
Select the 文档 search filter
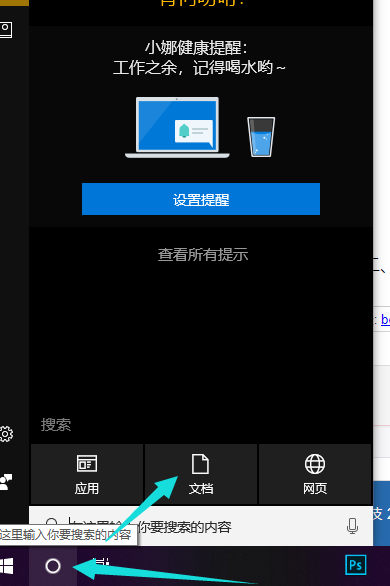(201, 474)
